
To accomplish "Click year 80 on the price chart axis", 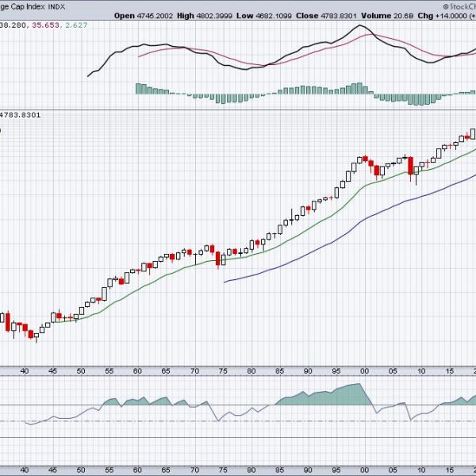I will [x=251, y=371].
